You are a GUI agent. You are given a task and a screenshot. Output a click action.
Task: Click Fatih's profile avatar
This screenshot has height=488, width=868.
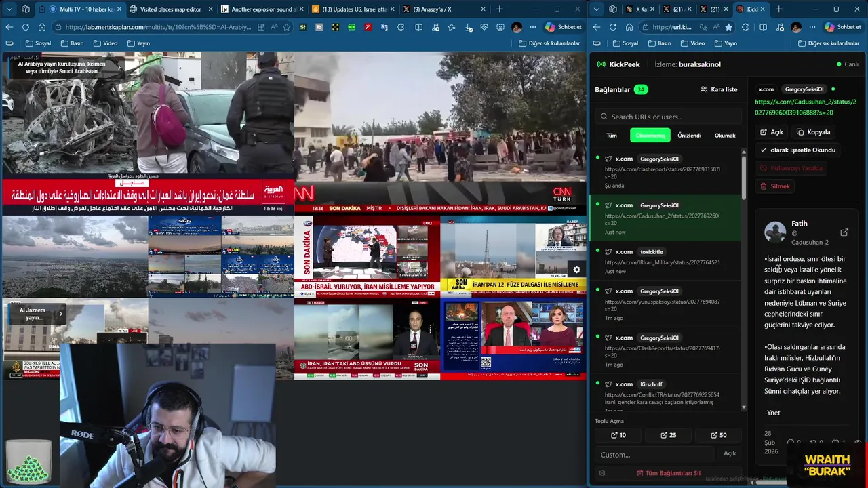coord(775,232)
